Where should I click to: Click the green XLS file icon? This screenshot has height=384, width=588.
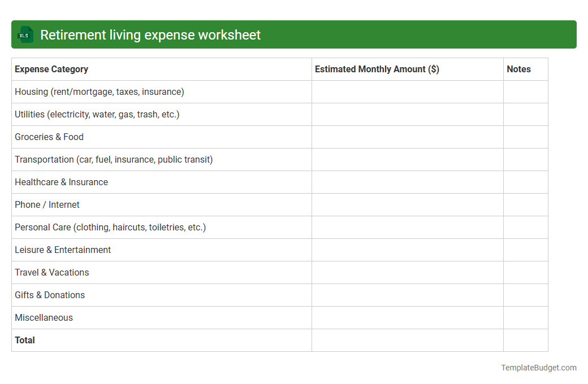25,34
